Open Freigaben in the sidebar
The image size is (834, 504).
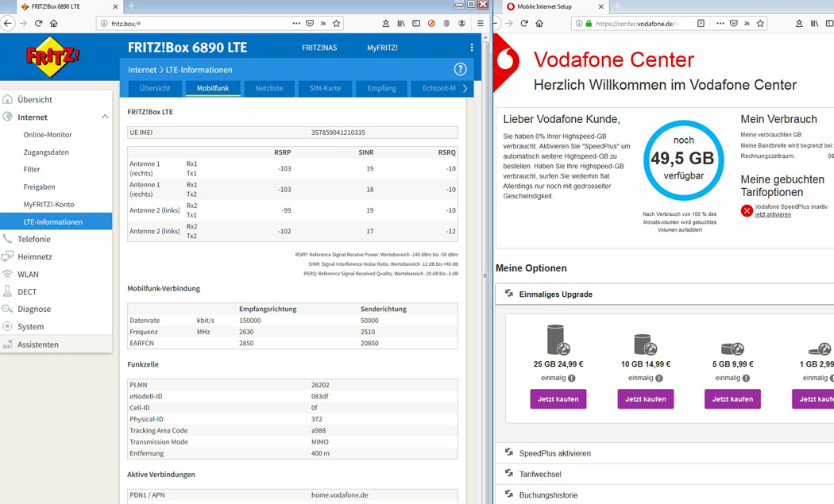[39, 187]
